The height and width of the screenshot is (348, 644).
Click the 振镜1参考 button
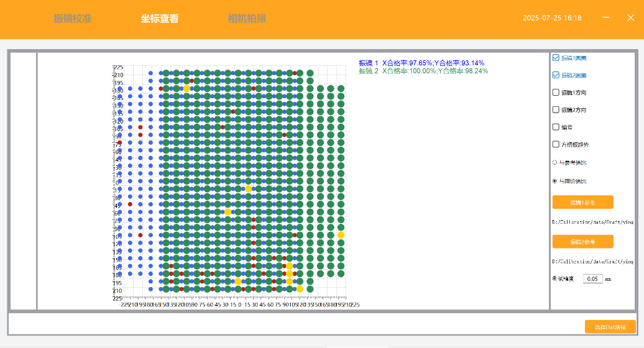pos(582,203)
